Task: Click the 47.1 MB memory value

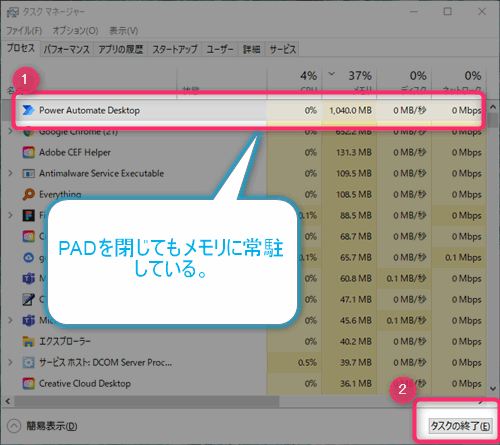Action: click(x=356, y=299)
